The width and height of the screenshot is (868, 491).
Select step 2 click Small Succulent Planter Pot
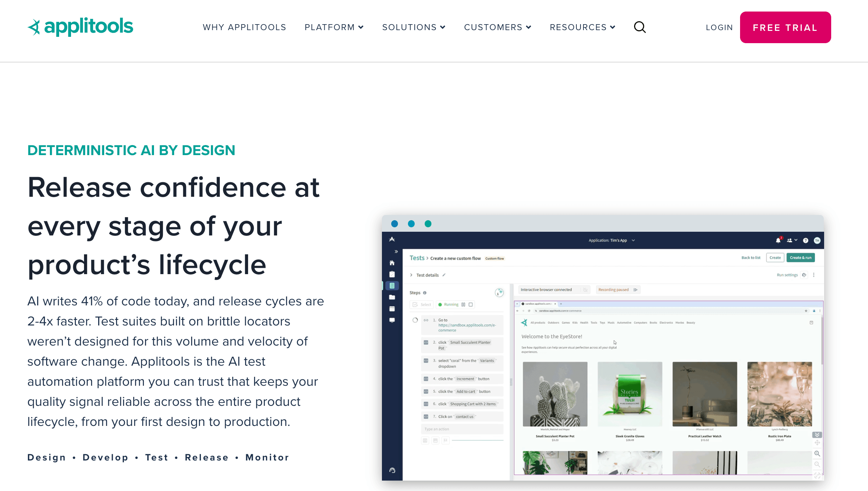(462, 345)
